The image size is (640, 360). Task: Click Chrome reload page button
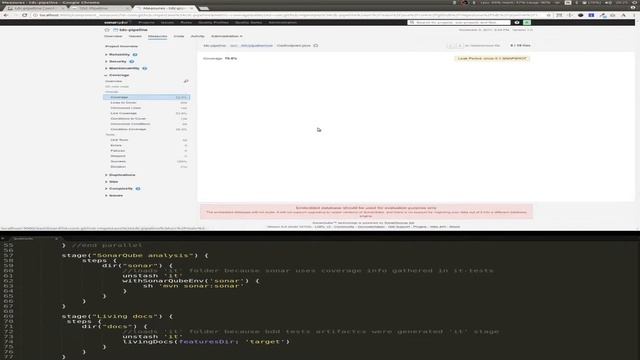coord(24,15)
